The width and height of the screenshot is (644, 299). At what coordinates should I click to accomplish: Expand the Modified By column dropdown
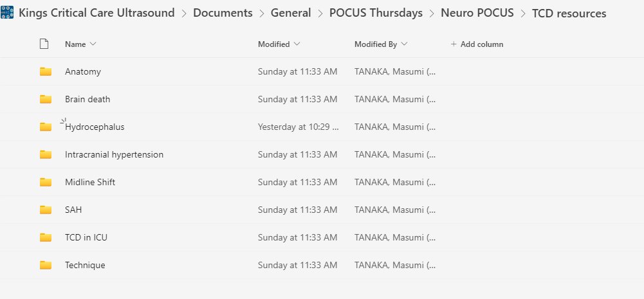click(x=404, y=44)
